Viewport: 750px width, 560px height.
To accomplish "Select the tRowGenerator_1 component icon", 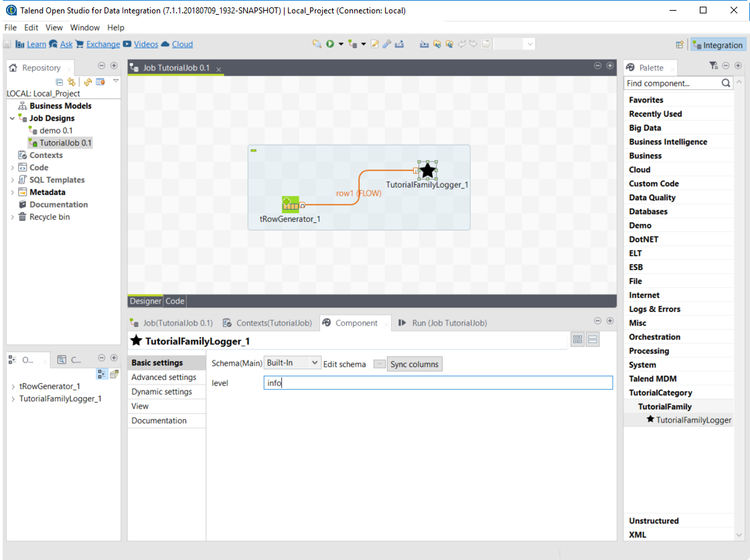I will click(291, 204).
